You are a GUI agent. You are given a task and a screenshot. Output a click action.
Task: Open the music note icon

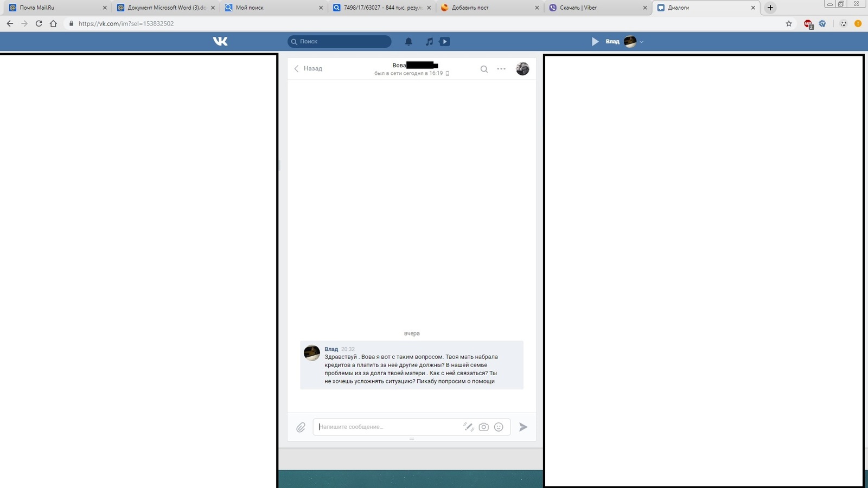point(429,41)
